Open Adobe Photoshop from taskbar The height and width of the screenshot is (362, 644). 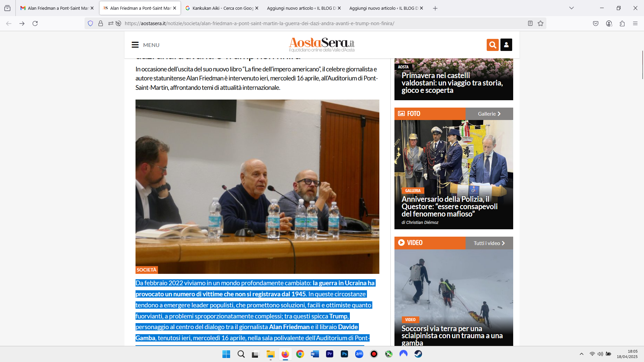click(344, 354)
